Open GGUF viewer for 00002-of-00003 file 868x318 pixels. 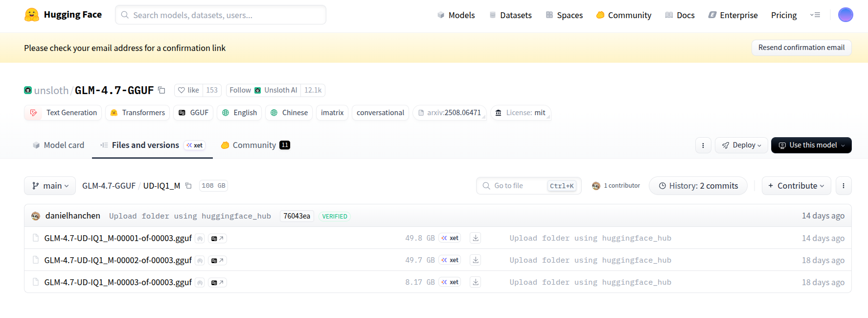(x=217, y=261)
